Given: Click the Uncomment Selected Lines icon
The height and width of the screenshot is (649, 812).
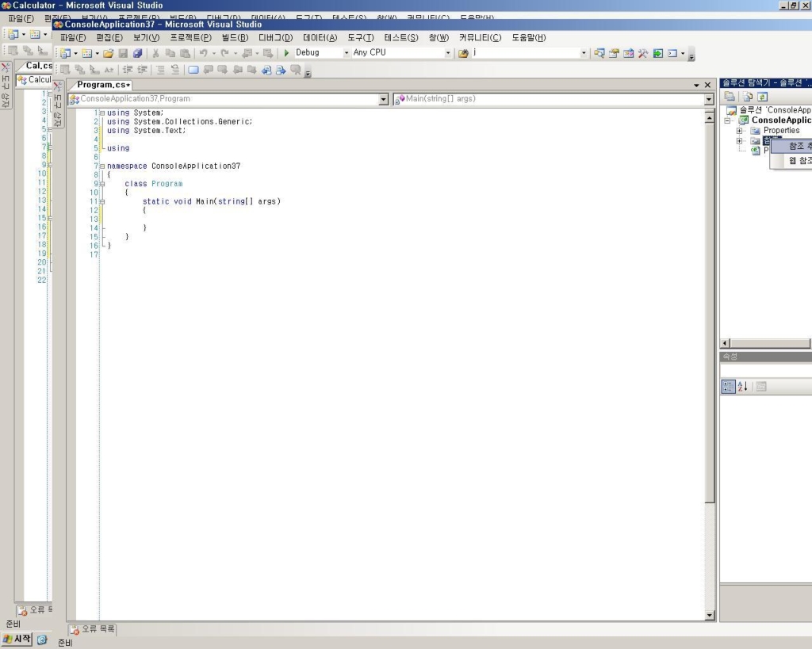Looking at the screenshot, I should tap(175, 70).
